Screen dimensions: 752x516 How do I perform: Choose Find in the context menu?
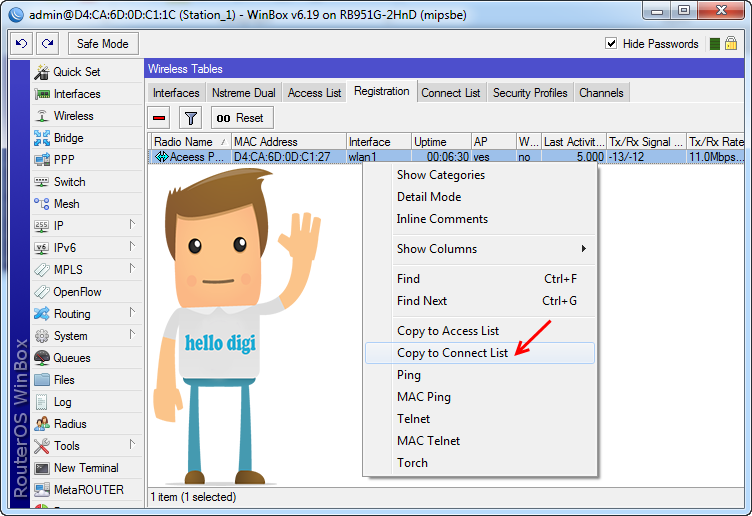tap(480, 279)
